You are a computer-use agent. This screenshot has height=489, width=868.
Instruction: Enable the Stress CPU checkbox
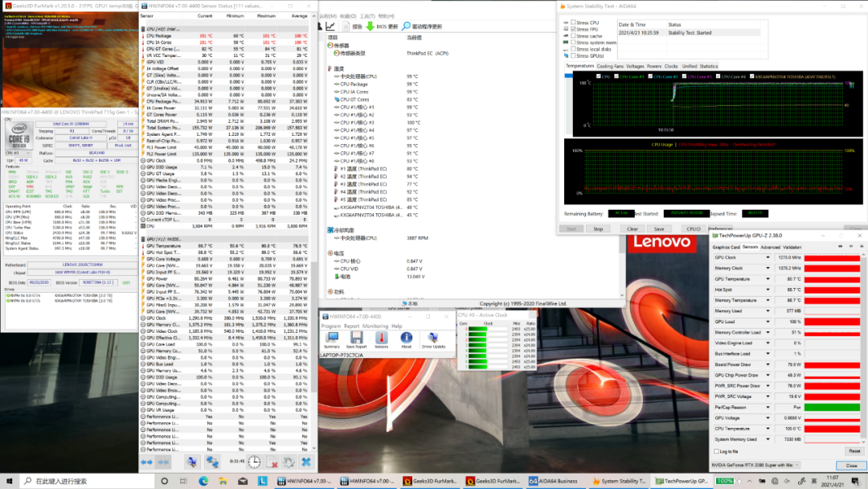click(572, 23)
